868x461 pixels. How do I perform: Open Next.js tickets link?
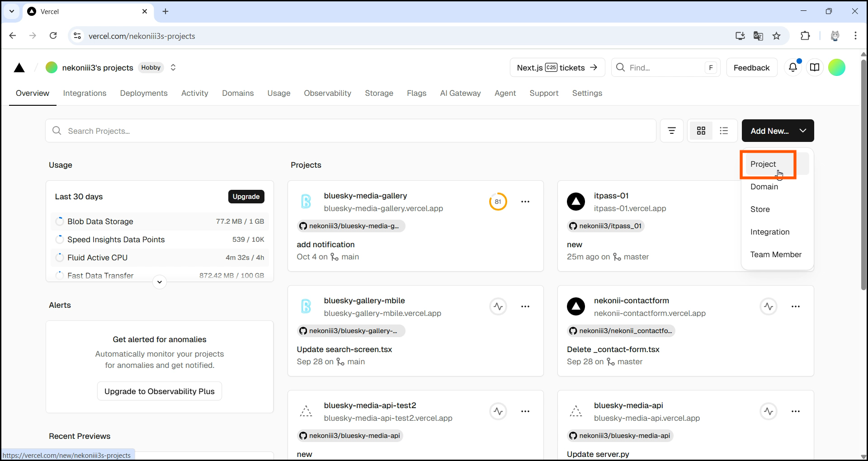[557, 67]
